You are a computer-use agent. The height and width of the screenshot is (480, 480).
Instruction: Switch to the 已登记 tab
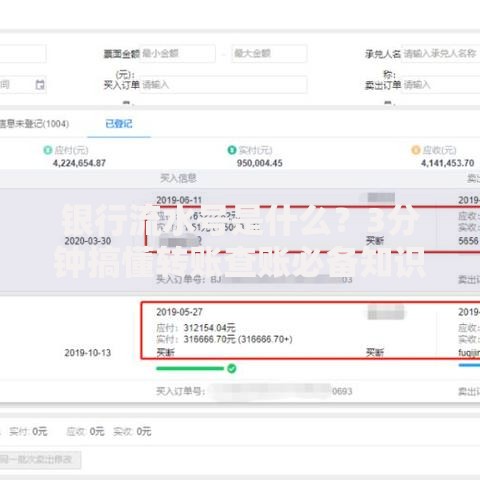coord(119,124)
